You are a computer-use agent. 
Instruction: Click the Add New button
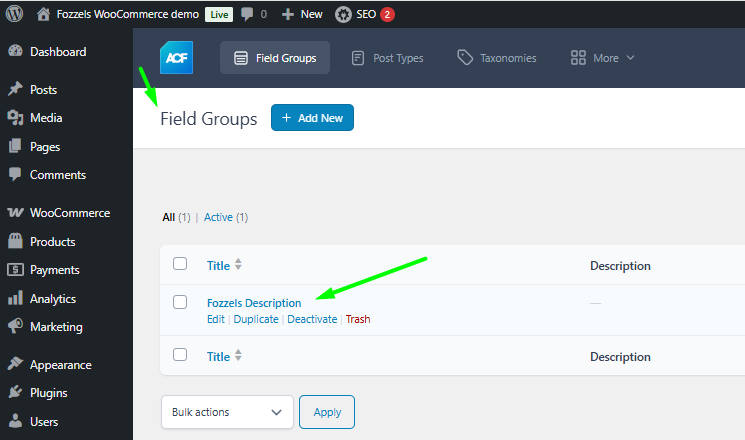coord(312,117)
